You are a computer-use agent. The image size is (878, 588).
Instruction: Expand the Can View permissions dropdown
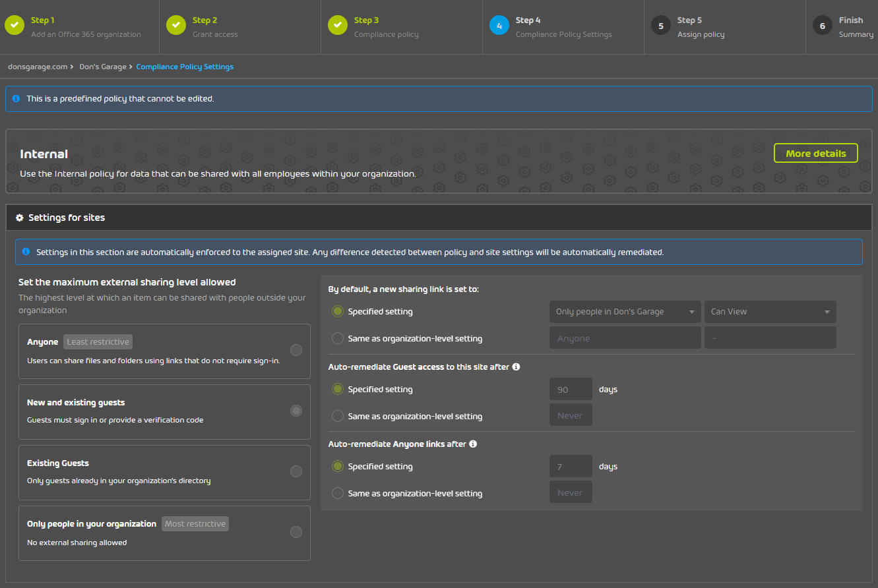coord(770,311)
